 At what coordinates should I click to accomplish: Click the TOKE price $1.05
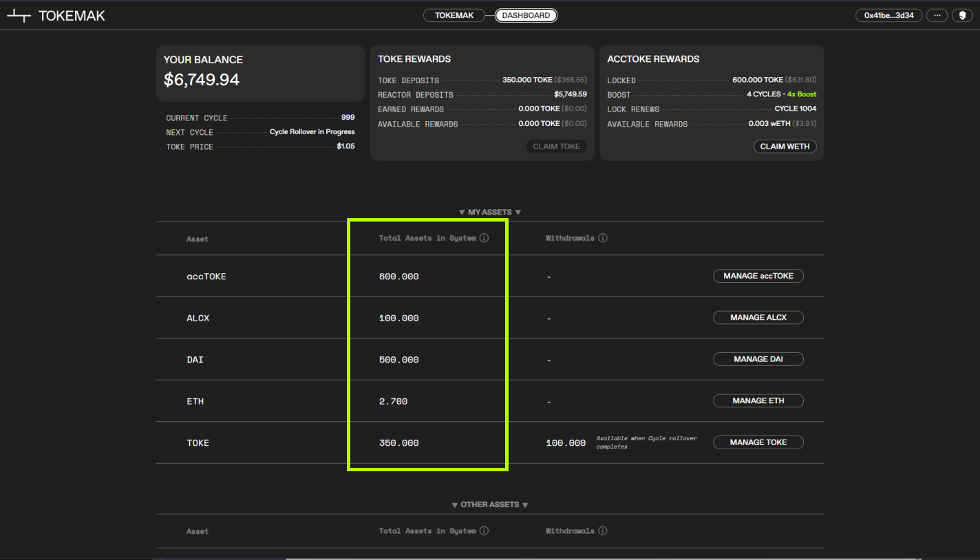click(x=346, y=146)
